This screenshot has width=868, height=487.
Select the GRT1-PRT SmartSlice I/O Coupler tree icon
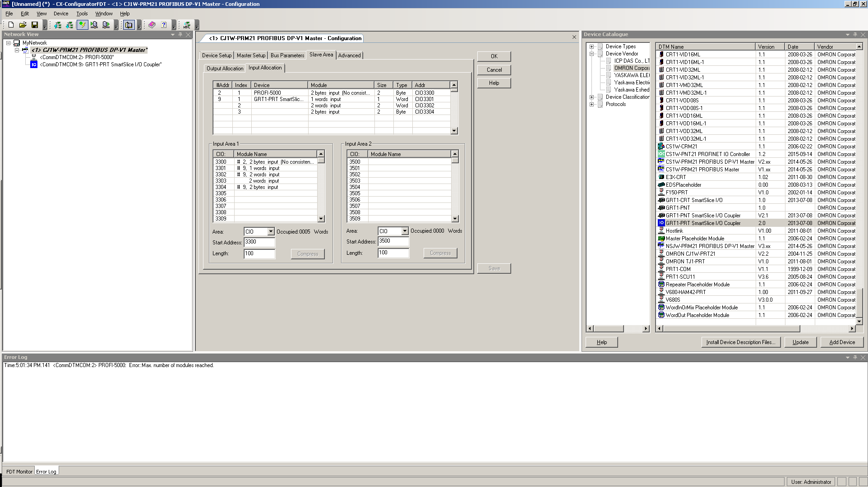click(34, 64)
